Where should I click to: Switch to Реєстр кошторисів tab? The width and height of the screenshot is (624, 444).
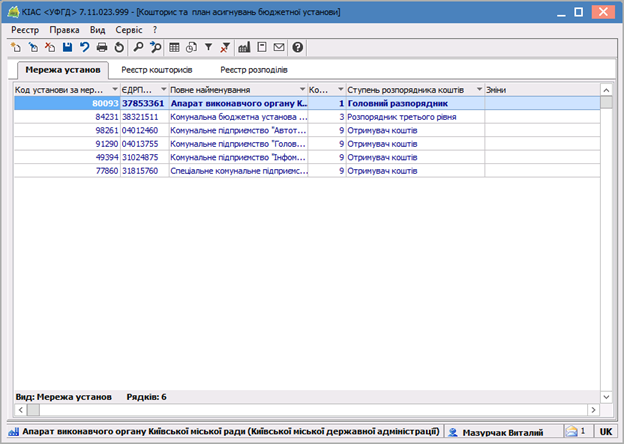point(158,71)
